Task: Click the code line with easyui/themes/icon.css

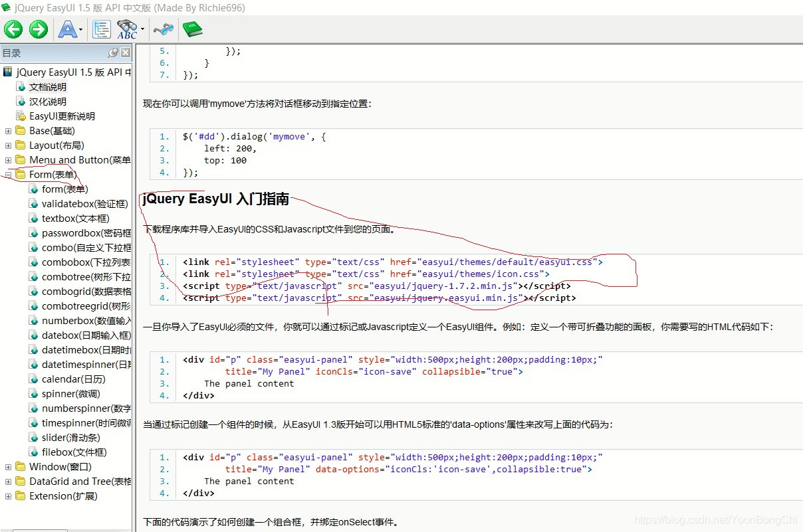Action: coord(366,274)
